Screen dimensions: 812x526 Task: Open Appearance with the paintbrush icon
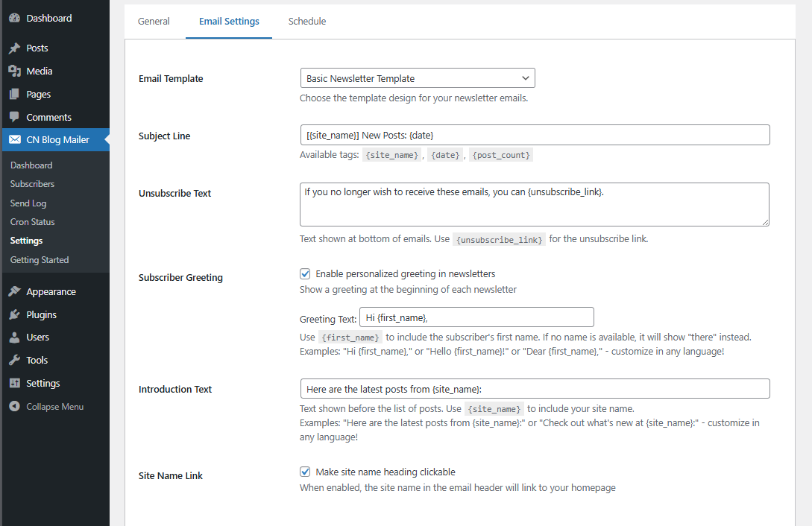click(15, 291)
